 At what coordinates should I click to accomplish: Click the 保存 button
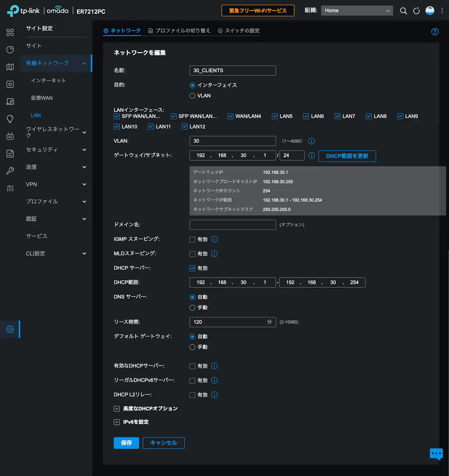point(126,443)
